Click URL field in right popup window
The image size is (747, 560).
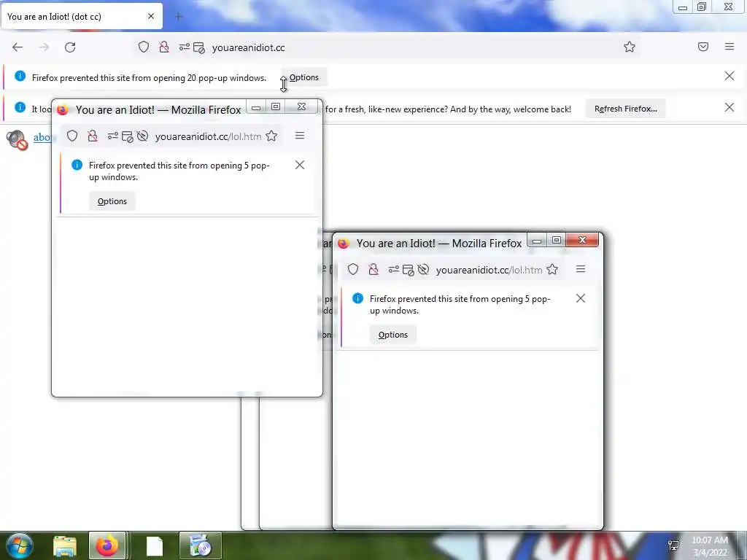coord(489,270)
